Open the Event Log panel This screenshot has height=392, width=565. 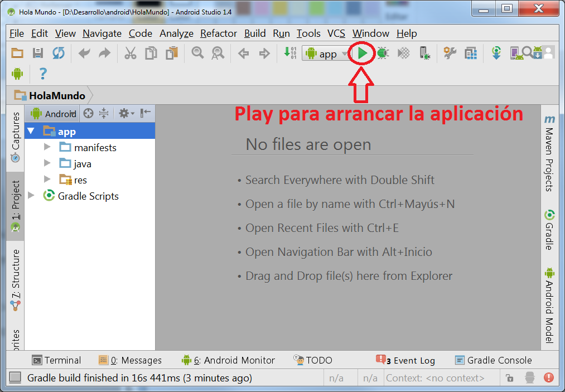405,360
